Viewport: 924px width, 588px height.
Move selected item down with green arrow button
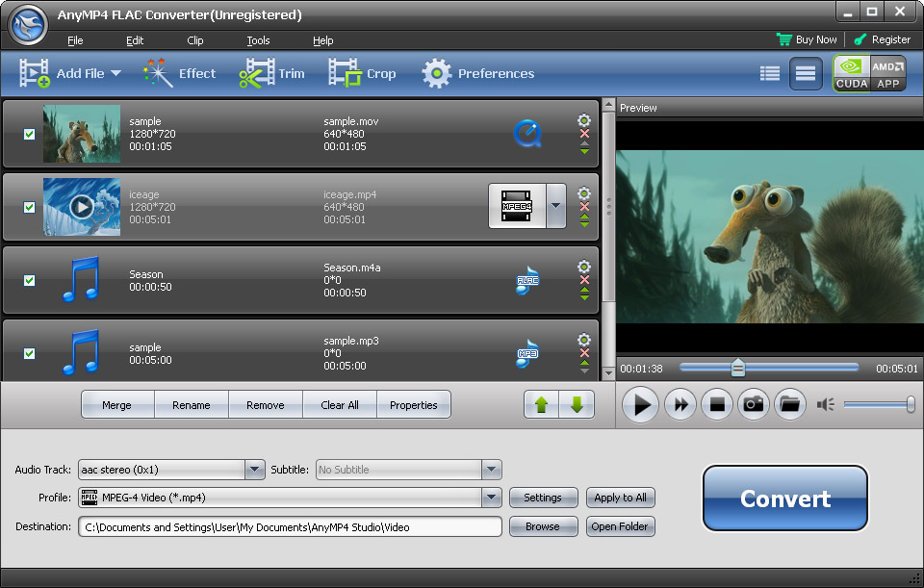point(577,405)
